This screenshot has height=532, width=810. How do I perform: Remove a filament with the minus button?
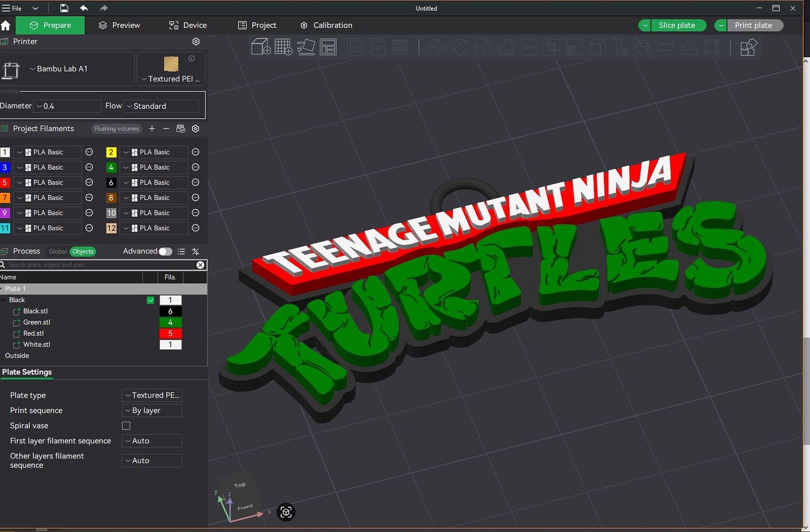click(166, 128)
